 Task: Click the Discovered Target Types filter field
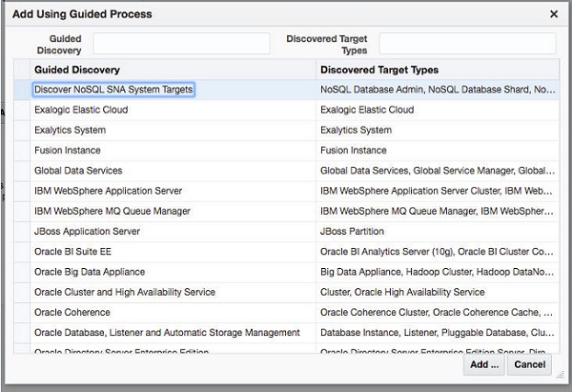tap(467, 44)
